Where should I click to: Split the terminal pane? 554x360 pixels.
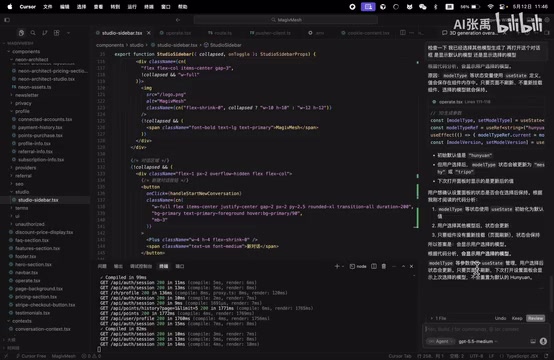coord(374,266)
